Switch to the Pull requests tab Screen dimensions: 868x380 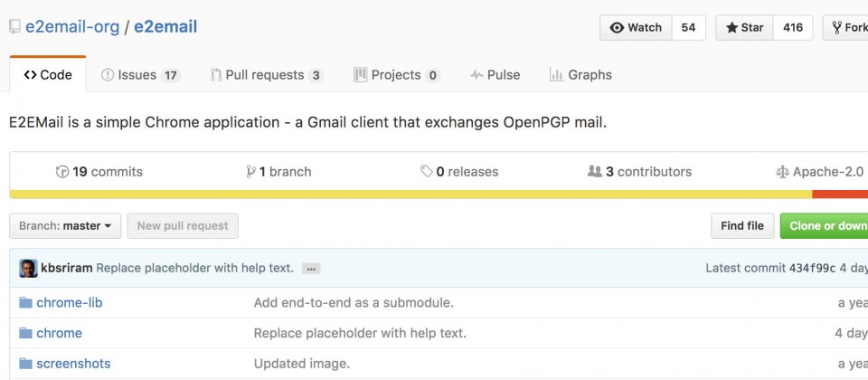click(x=266, y=75)
